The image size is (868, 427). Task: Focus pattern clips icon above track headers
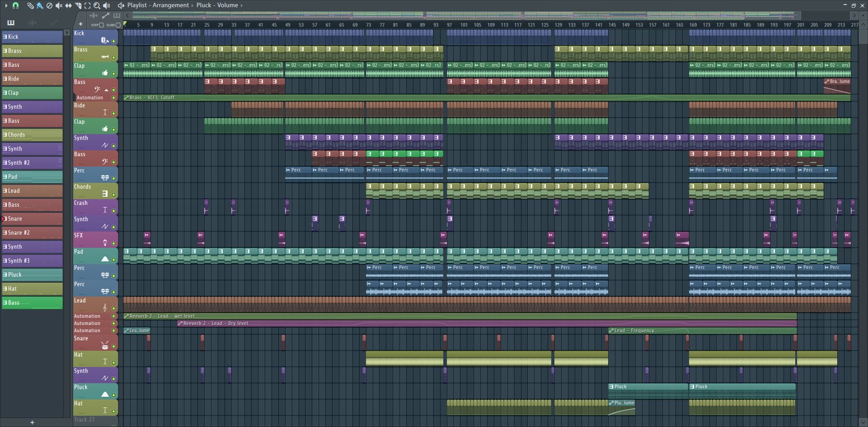(117, 16)
